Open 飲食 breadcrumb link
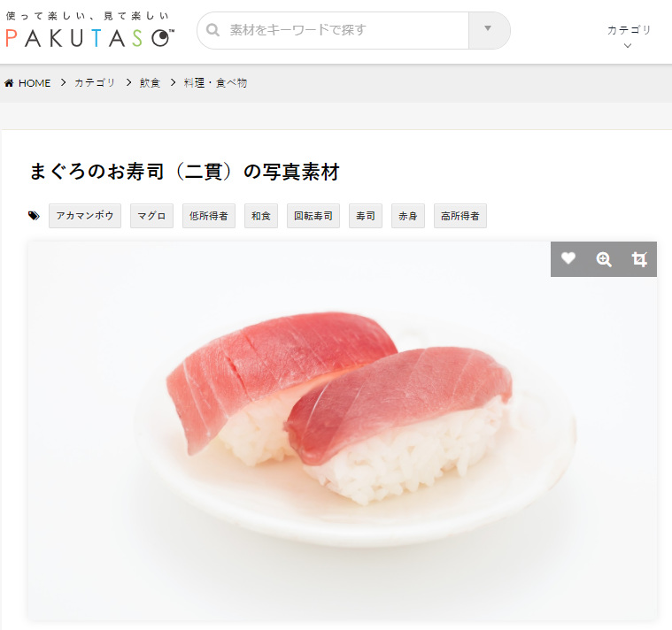 pos(150,82)
